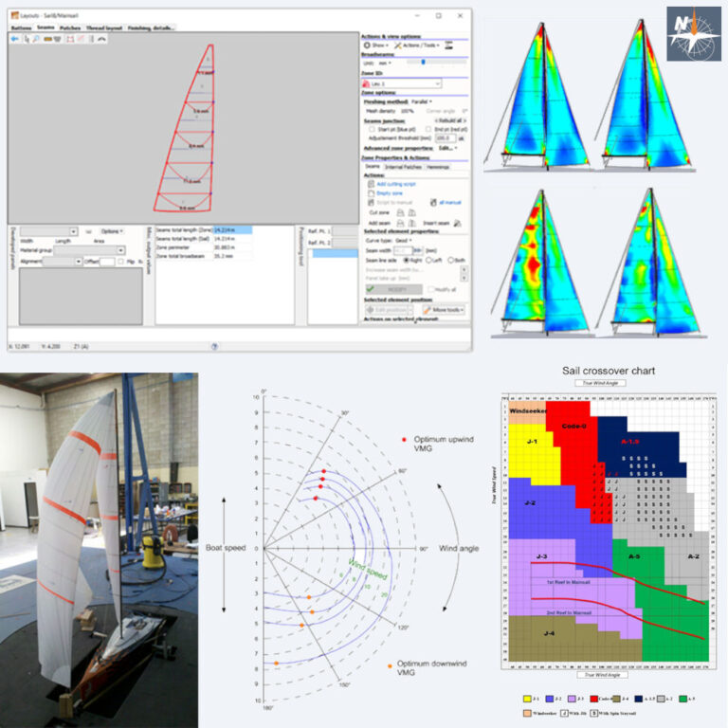Adjust the Broadseams slider handle
728x728 pixels.
pyautogui.click(x=422, y=62)
